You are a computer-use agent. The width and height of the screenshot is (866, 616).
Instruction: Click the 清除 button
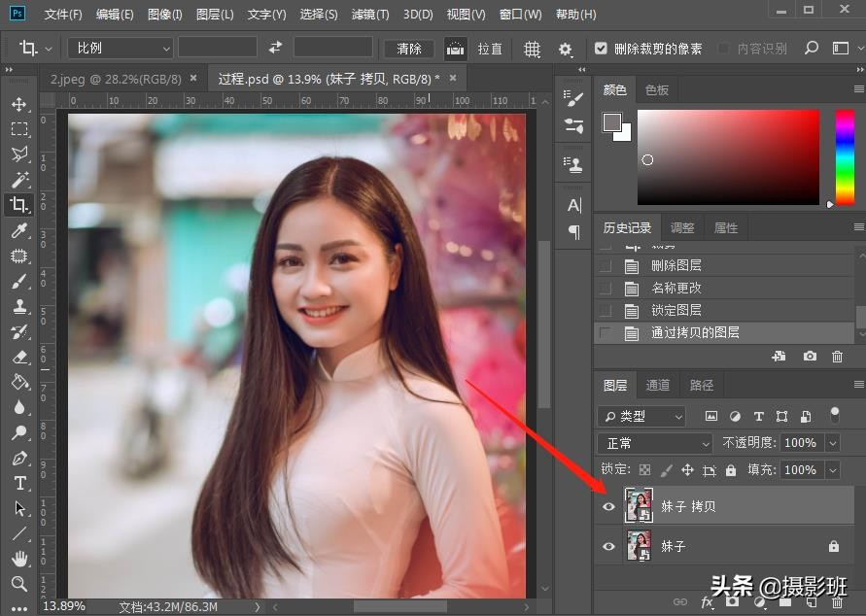410,49
